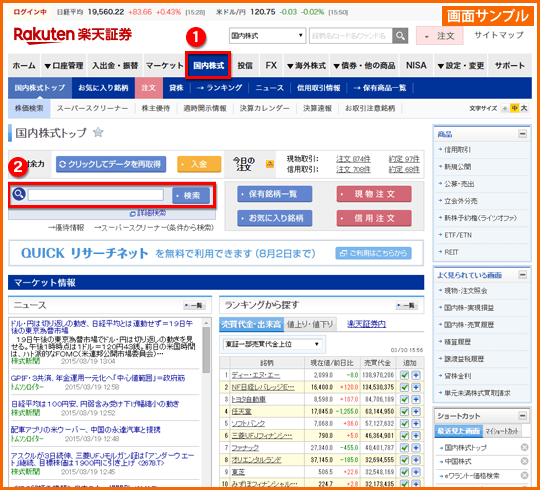Open 信用取引 link in 商品 panel

click(x=458, y=149)
